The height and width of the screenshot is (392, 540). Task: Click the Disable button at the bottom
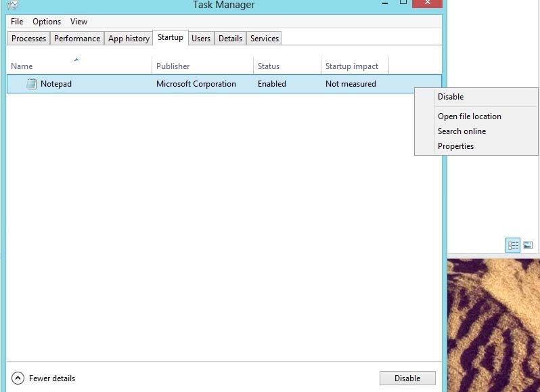[407, 378]
